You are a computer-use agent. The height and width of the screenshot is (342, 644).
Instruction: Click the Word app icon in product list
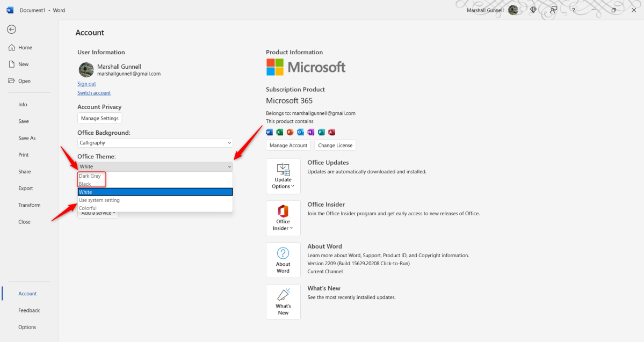270,132
